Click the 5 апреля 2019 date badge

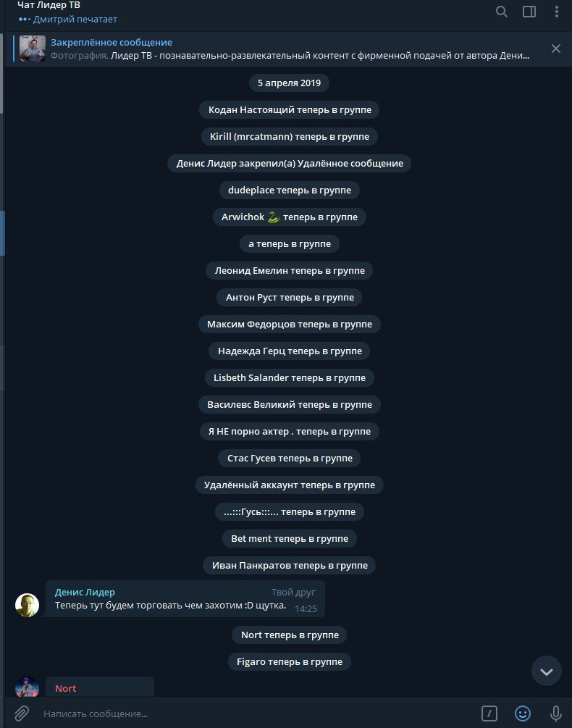point(289,83)
